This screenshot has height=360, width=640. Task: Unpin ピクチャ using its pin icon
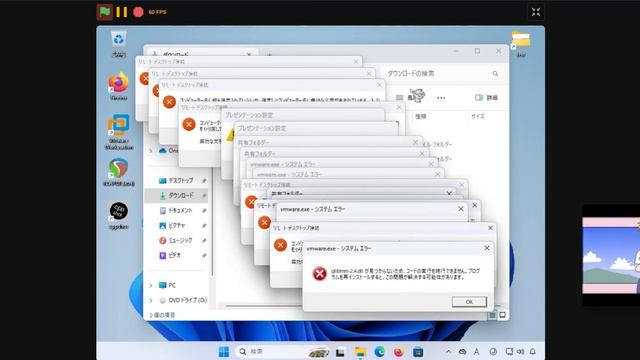[x=204, y=225]
